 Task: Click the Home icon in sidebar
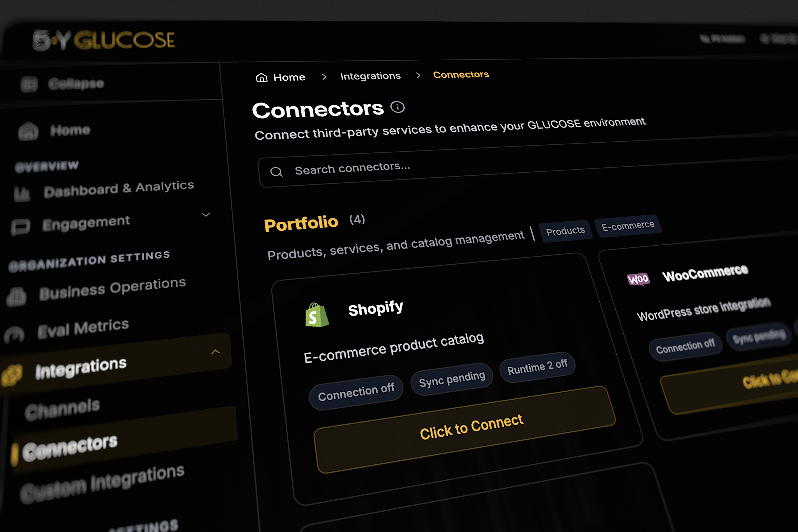click(29, 132)
